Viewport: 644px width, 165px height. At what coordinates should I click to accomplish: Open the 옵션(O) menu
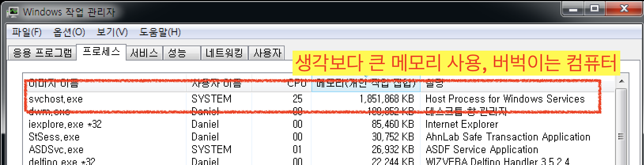[69, 32]
